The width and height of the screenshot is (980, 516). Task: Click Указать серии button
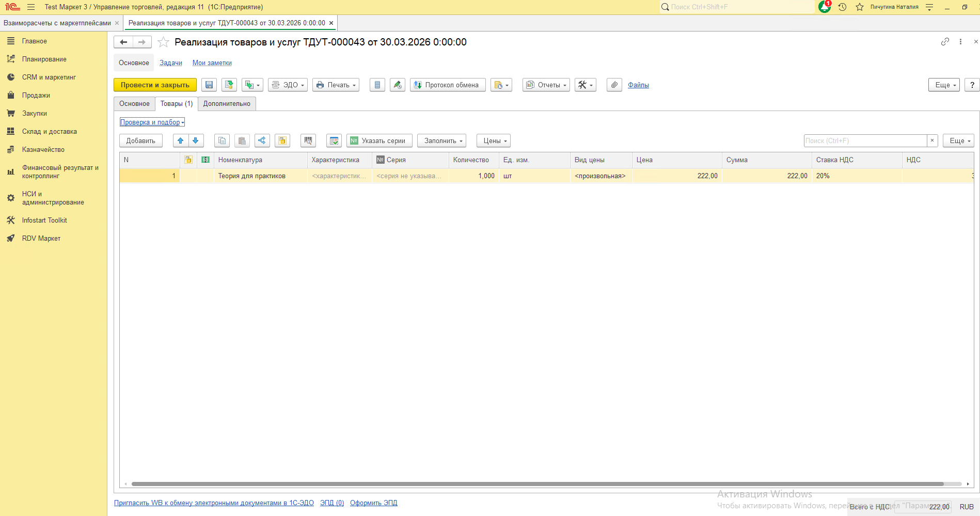pos(379,141)
